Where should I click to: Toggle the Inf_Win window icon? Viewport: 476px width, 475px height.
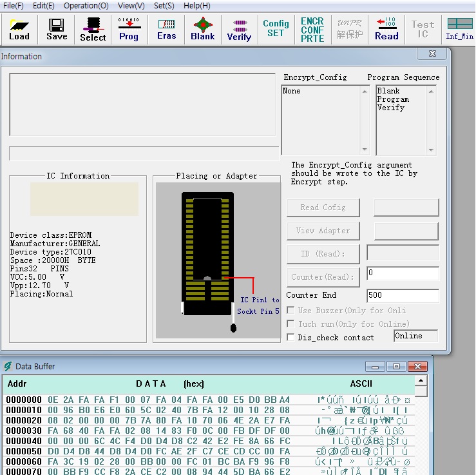[x=460, y=30]
